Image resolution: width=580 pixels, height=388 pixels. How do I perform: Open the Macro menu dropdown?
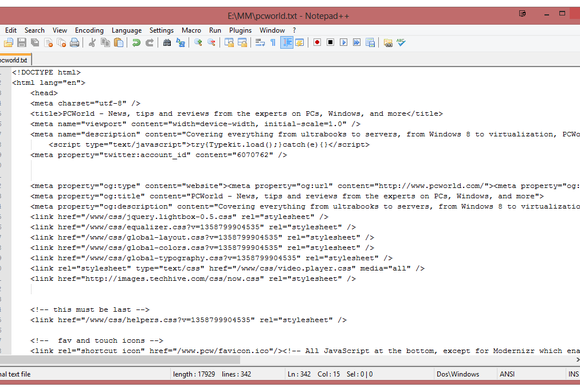point(191,30)
